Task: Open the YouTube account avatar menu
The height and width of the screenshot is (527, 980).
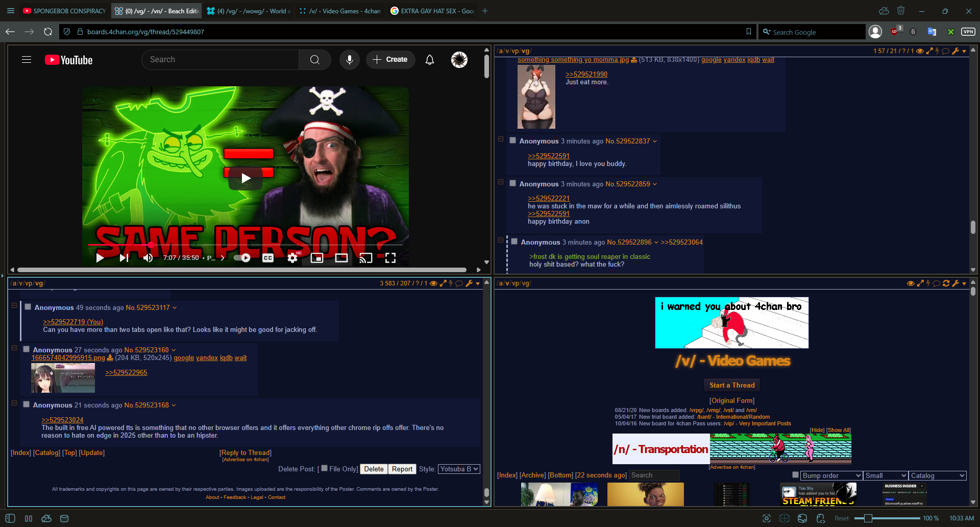Action: point(459,60)
